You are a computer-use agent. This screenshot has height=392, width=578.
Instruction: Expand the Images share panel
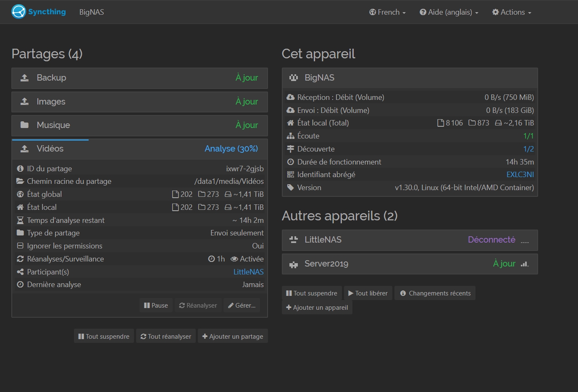click(x=139, y=102)
